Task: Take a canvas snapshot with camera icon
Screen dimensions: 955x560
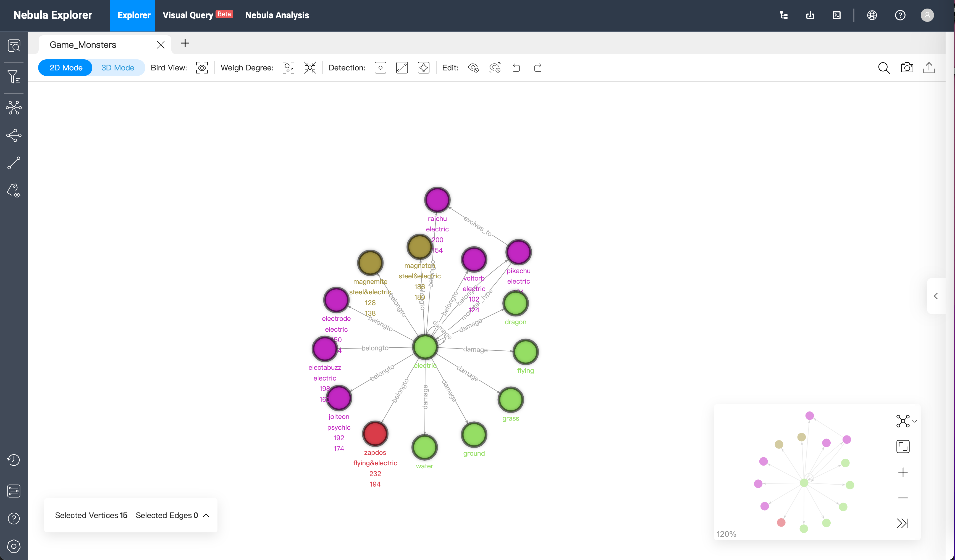Action: [907, 67]
